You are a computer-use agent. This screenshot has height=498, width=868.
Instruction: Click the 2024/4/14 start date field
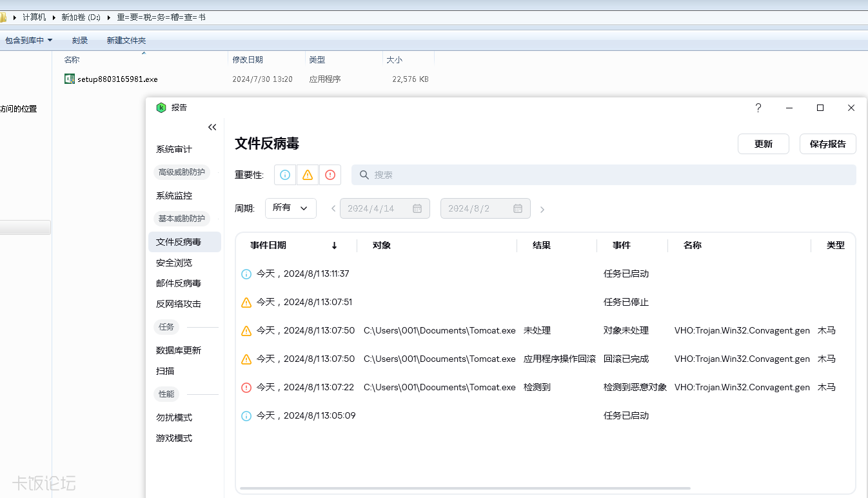point(385,208)
